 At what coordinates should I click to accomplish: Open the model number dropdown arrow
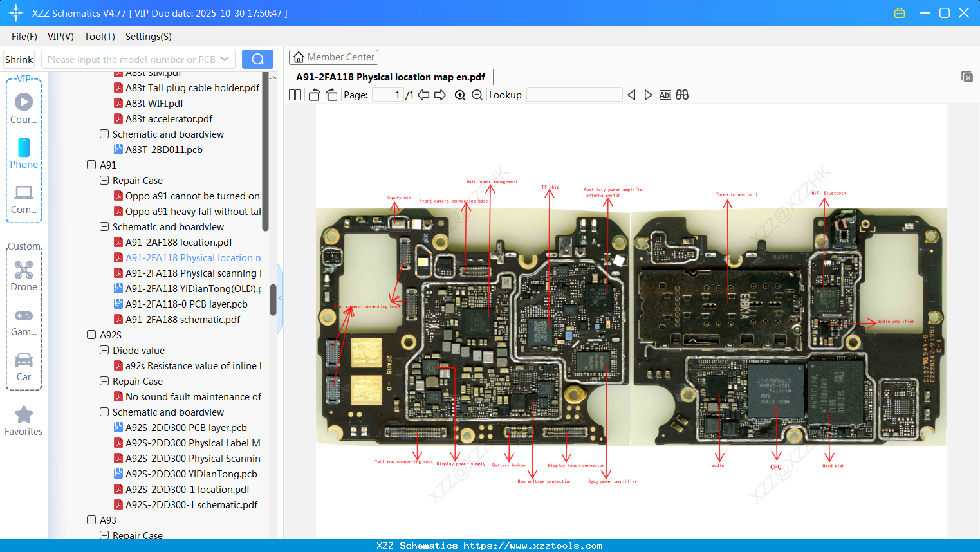(x=225, y=59)
